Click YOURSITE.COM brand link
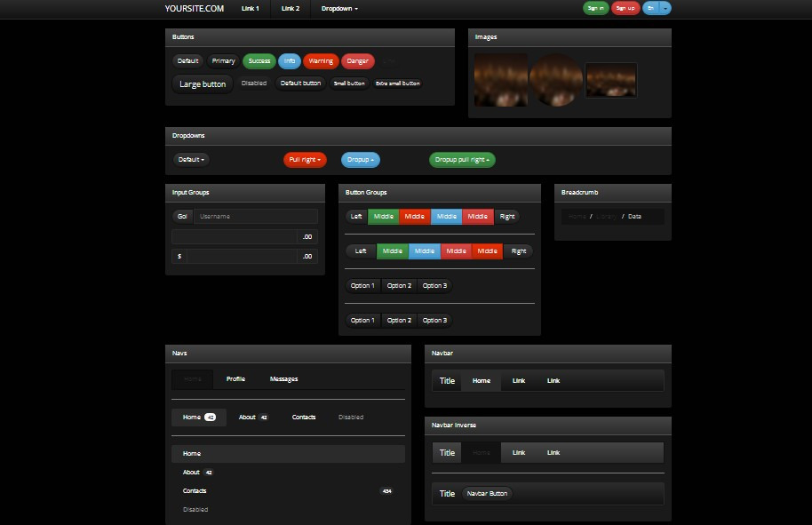The width and height of the screenshot is (812, 525). (x=194, y=8)
